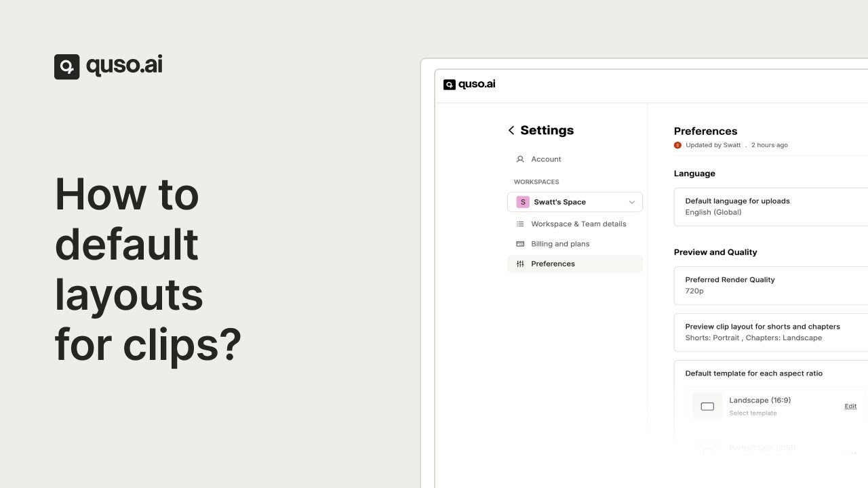
Task: Click "Shorts: Portrait , Chapters: Landscape" value
Action: coord(753,338)
